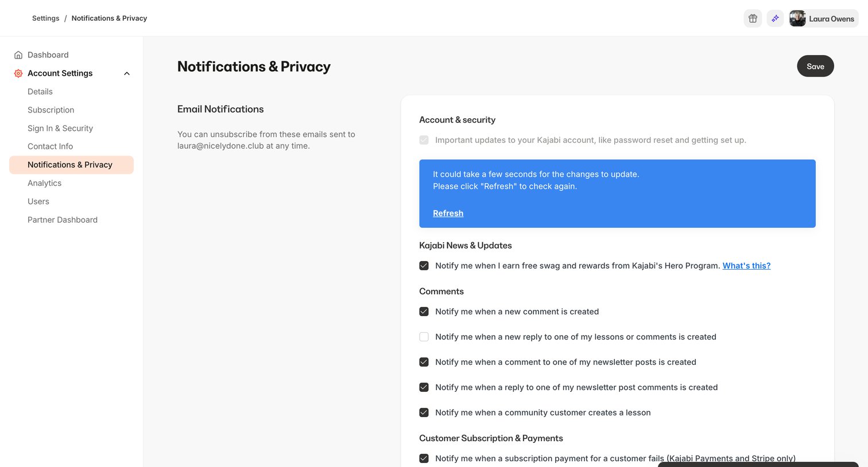Open the sparkle AI assistant icon

(775, 18)
